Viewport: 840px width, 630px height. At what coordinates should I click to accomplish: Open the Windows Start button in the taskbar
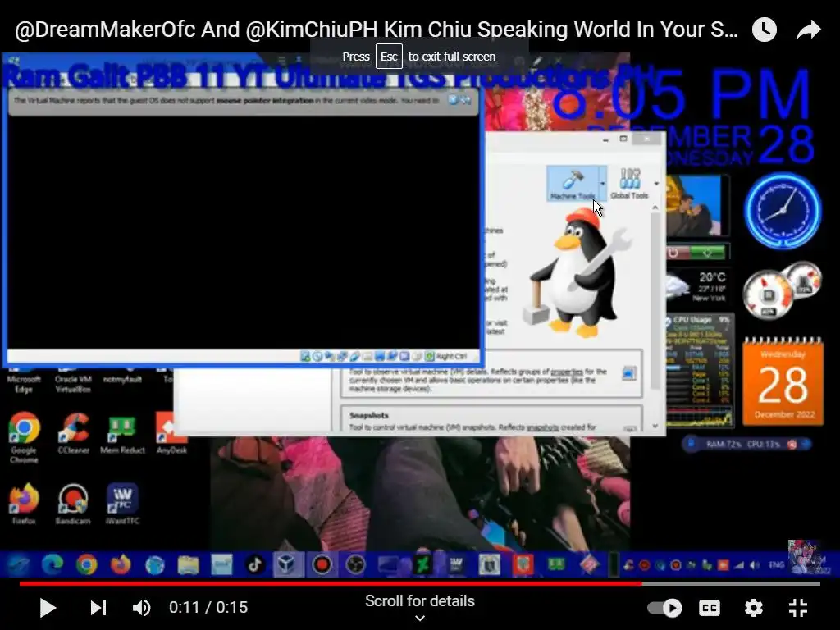point(18,564)
